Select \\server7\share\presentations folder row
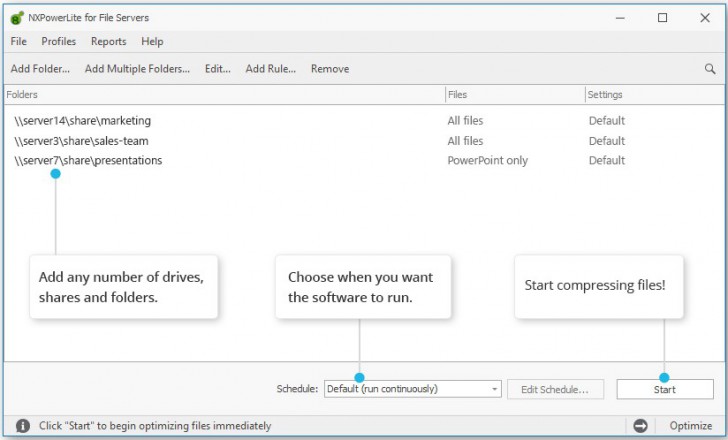The height and width of the screenshot is (440, 728). click(364, 161)
